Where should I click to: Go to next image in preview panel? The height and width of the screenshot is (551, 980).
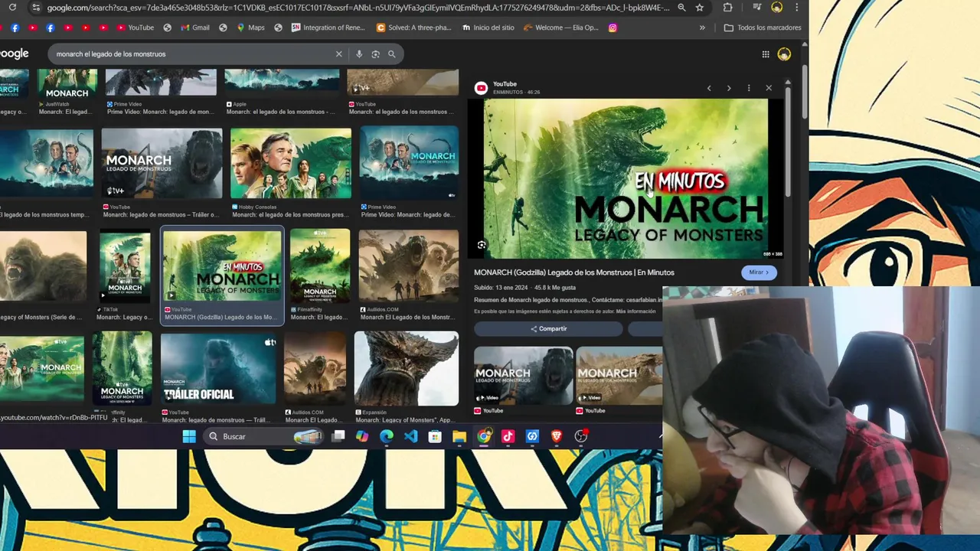pos(729,88)
